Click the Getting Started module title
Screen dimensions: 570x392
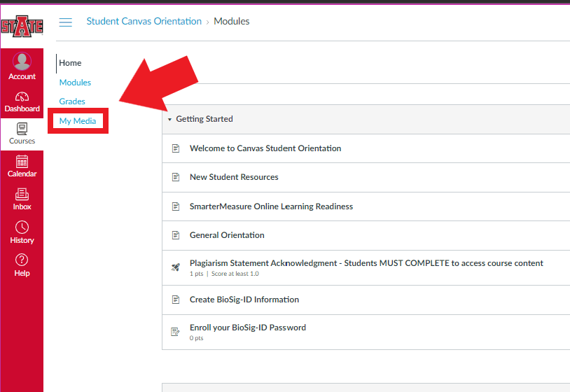point(204,119)
